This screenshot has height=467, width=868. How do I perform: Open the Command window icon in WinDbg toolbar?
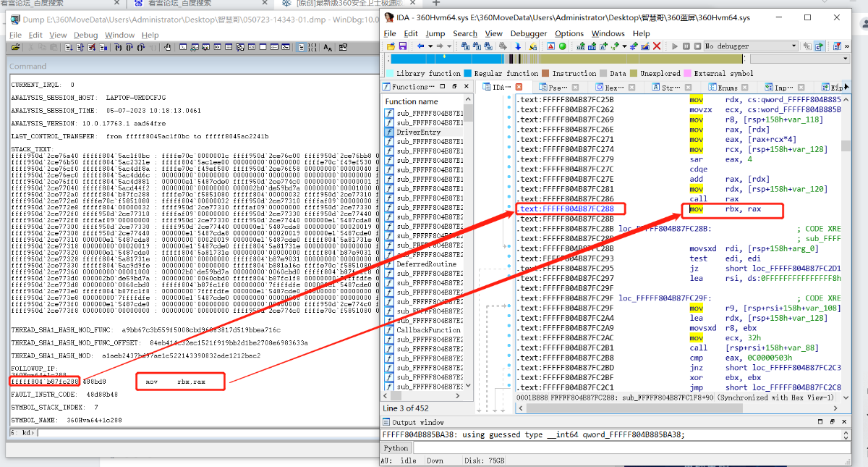183,47
